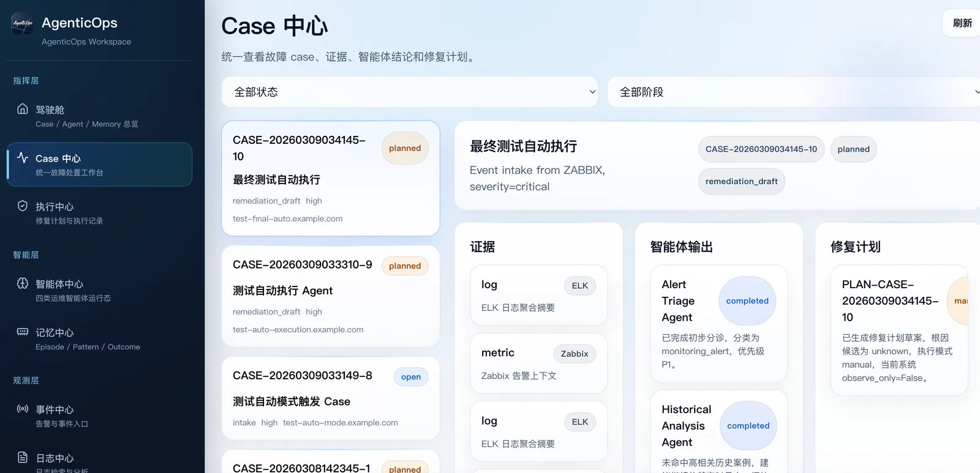Open 智能体中心 page
This screenshot has height=473, width=980.
(99, 291)
